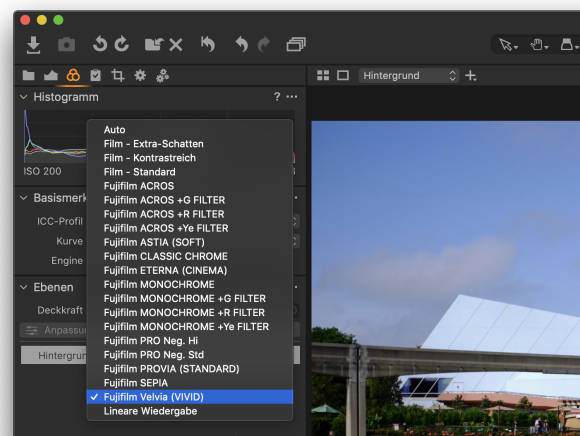Collapse the Histogramm panel
This screenshot has height=436, width=580.
coord(24,97)
